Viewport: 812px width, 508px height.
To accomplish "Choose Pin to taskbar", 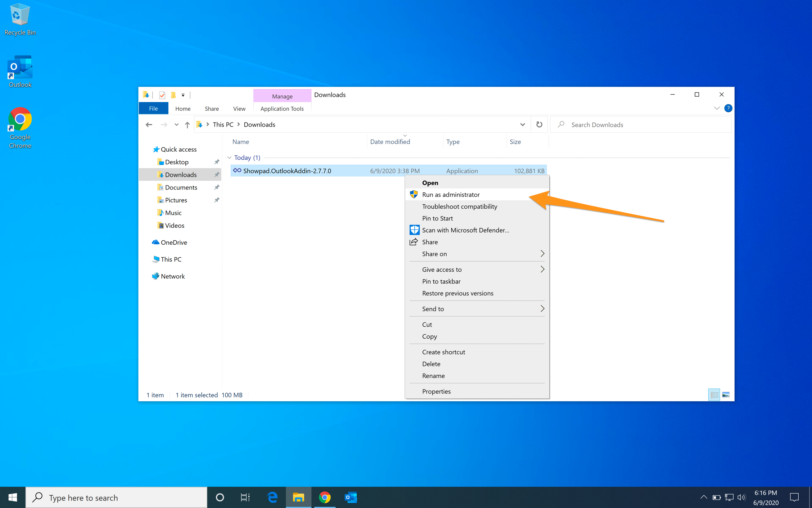I will click(477, 281).
